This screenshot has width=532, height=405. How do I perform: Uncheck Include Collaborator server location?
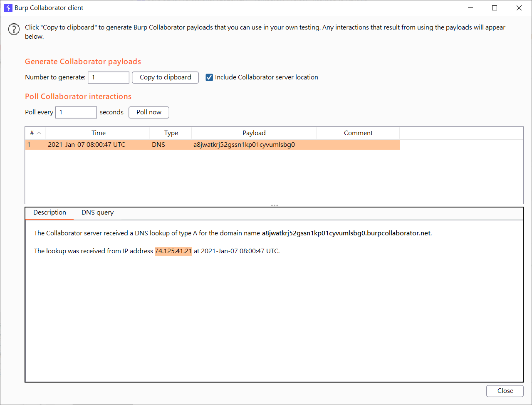click(209, 77)
